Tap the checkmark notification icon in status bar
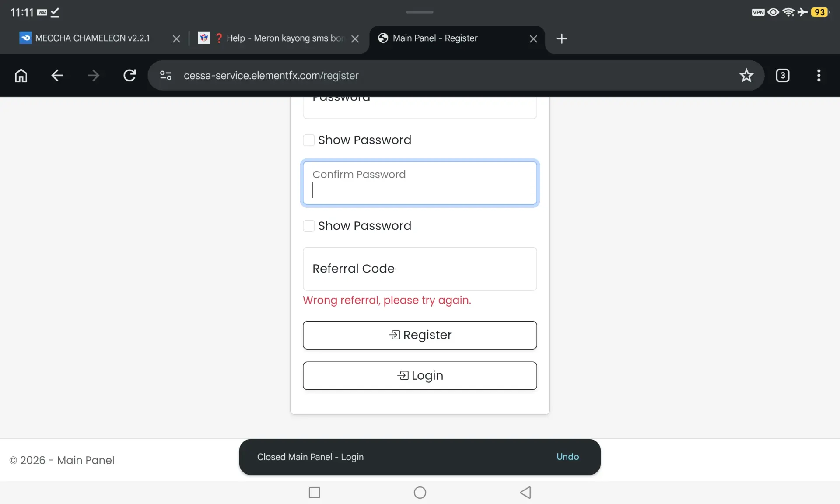 click(55, 12)
